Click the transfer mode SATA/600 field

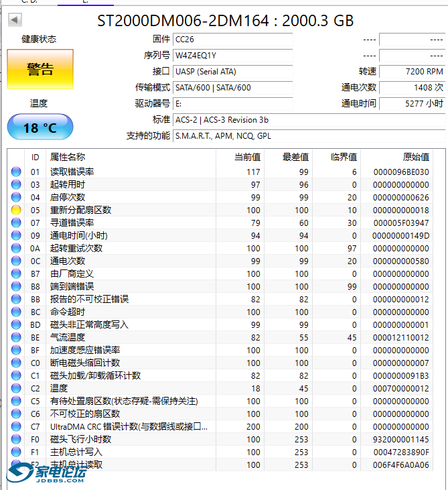[232, 88]
